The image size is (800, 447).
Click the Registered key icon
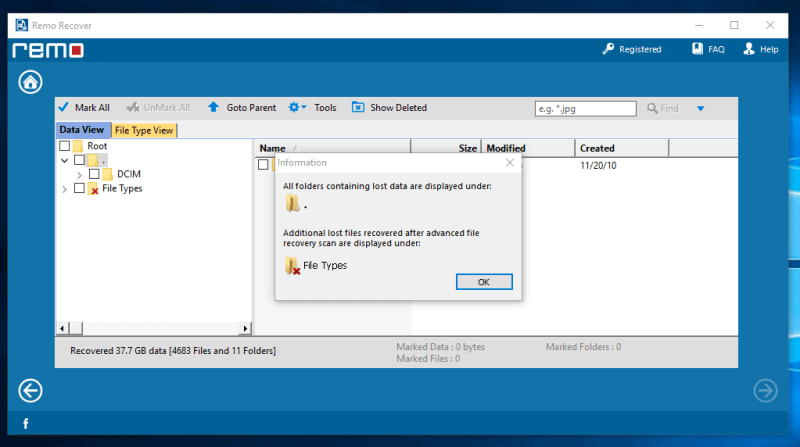click(608, 49)
